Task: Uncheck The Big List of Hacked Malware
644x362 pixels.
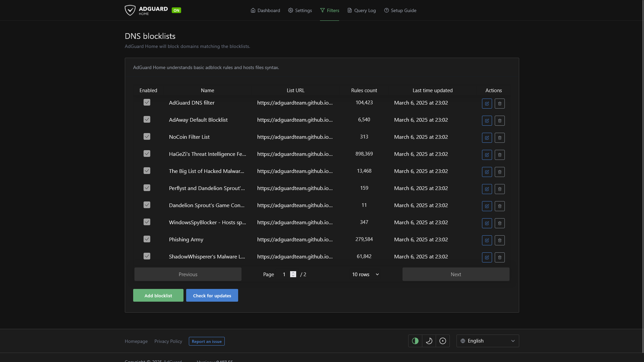Action: 147,171
